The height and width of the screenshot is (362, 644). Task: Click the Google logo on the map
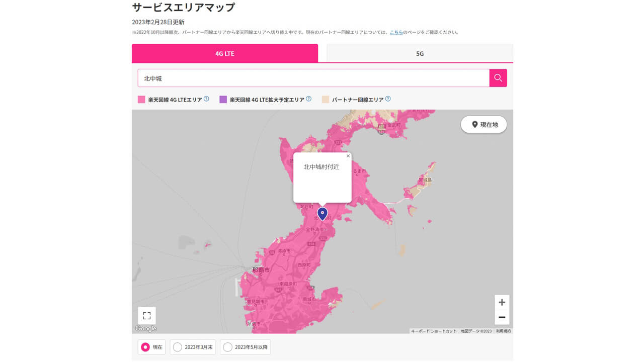coord(145,328)
